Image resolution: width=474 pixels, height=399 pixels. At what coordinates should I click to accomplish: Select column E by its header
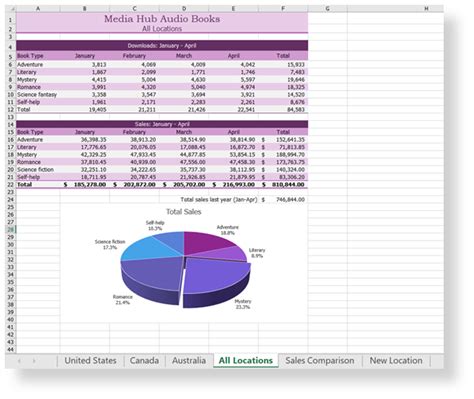click(x=233, y=9)
